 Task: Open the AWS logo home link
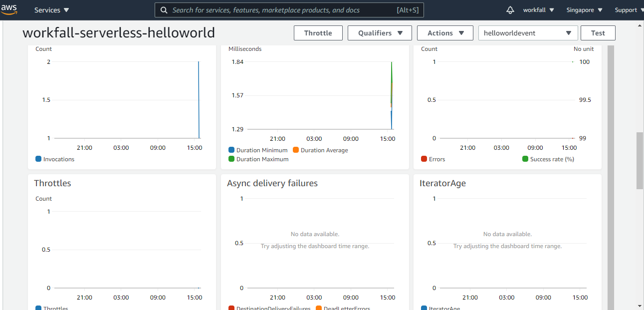[x=9, y=9]
